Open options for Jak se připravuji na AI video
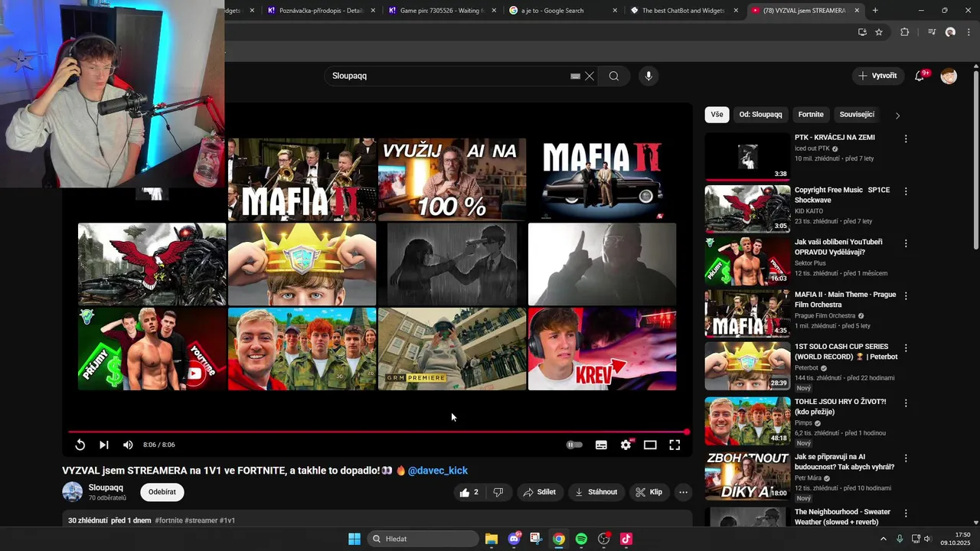The image size is (980, 551). click(x=906, y=458)
